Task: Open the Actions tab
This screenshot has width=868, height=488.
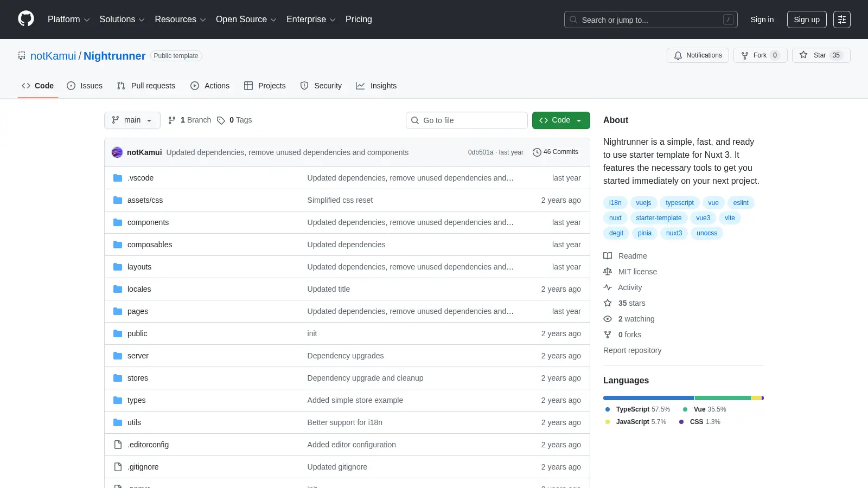Action: [x=210, y=86]
